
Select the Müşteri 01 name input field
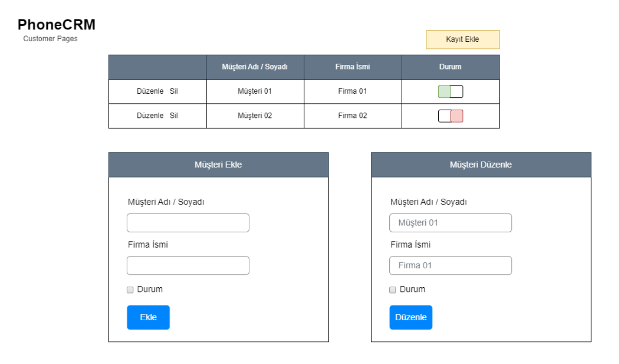click(450, 222)
